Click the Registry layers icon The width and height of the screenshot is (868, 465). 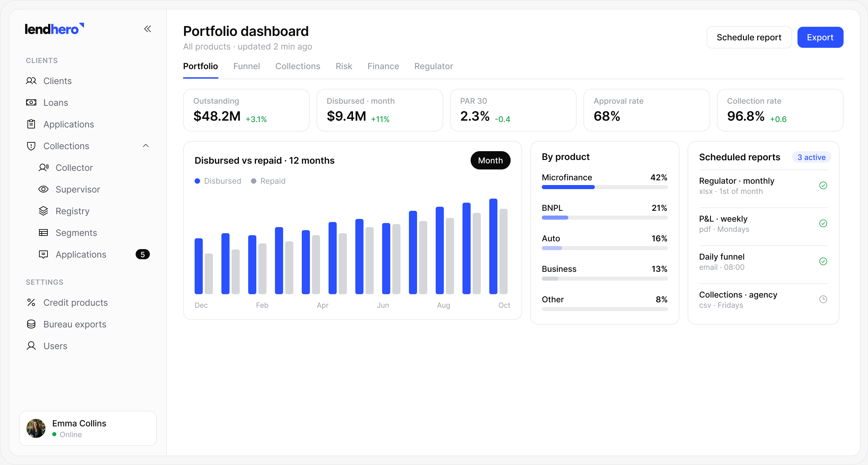(x=43, y=211)
